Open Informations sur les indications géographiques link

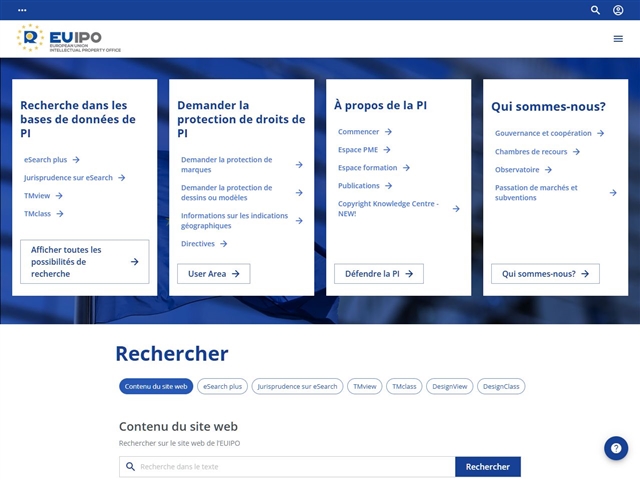234,220
